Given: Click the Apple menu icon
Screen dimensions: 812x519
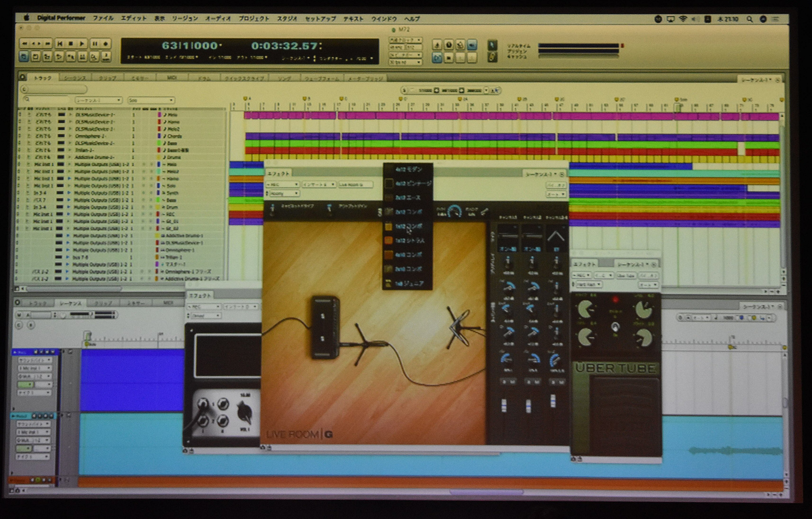Looking at the screenshot, I should tap(27, 18).
